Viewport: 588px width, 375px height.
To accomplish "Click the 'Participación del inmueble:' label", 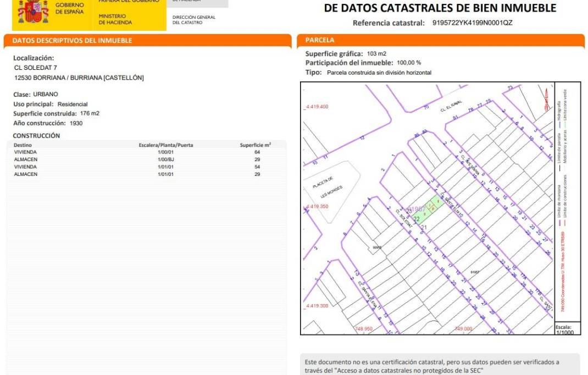I will (349, 63).
